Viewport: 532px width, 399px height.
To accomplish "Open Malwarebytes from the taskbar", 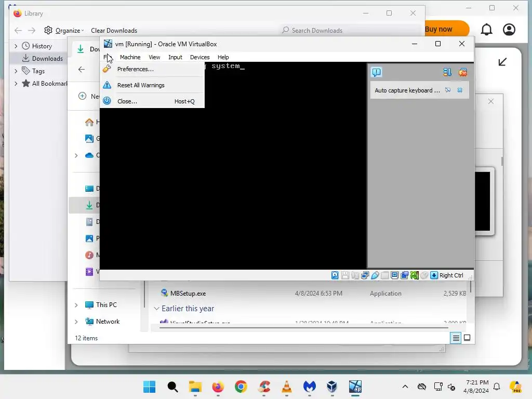I will coord(310,387).
